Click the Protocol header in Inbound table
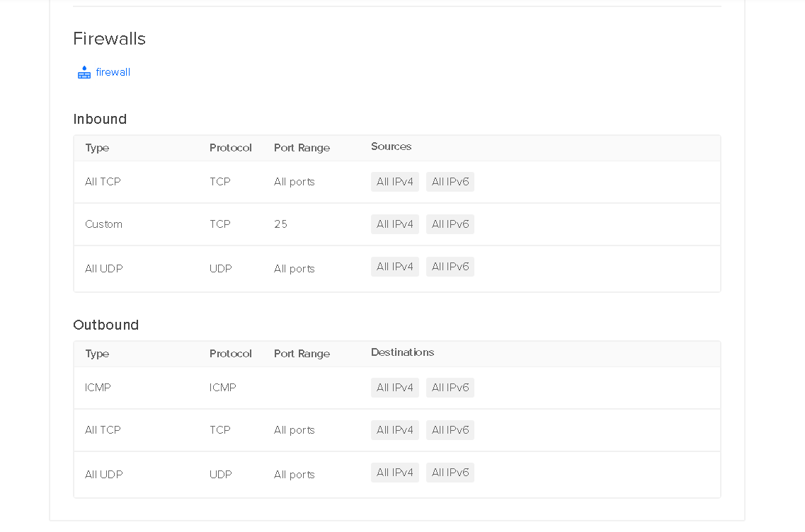Screen dimensions: 805x532 coord(230,148)
